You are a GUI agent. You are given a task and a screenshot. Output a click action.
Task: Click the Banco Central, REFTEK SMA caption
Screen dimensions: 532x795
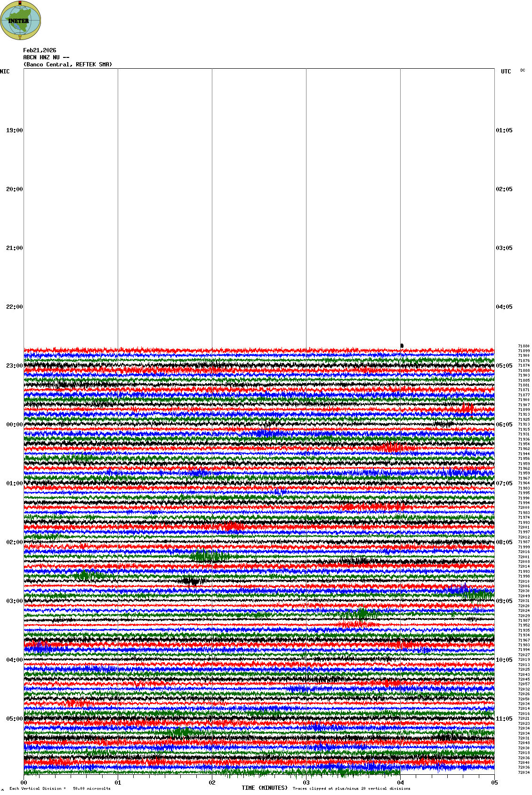[x=68, y=64]
